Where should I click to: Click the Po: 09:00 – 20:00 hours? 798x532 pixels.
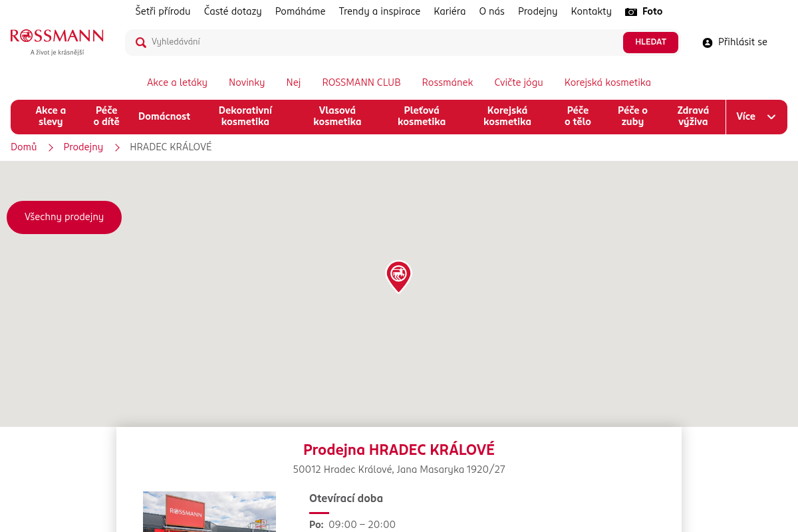pyautogui.click(x=352, y=525)
